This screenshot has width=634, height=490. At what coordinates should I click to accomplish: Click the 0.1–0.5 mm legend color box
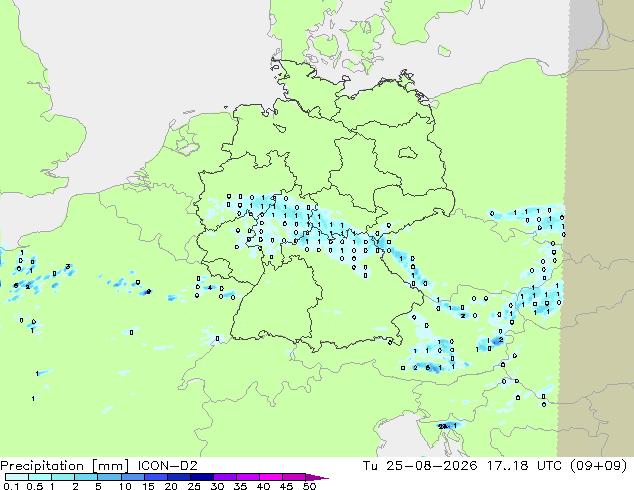coord(17,477)
